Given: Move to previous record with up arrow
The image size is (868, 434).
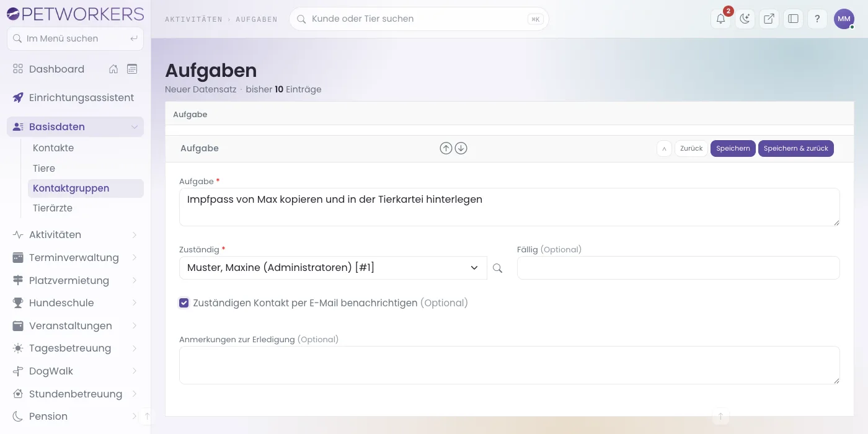Looking at the screenshot, I should [446, 148].
